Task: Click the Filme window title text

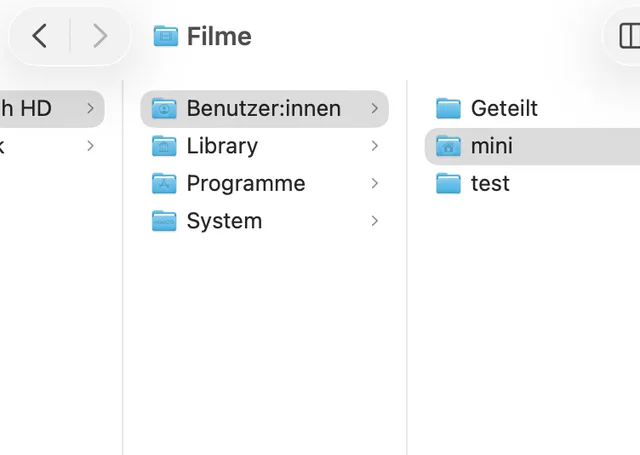Action: pyautogui.click(x=219, y=37)
